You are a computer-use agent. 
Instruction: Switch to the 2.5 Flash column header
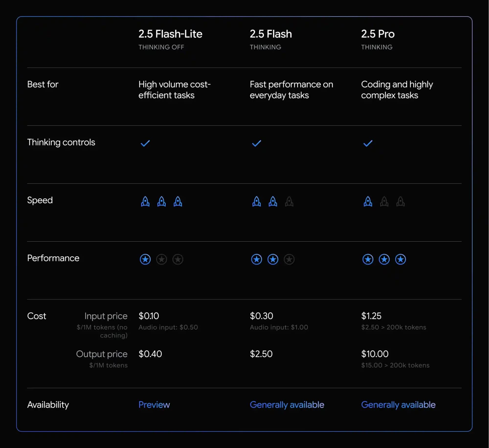coord(271,34)
